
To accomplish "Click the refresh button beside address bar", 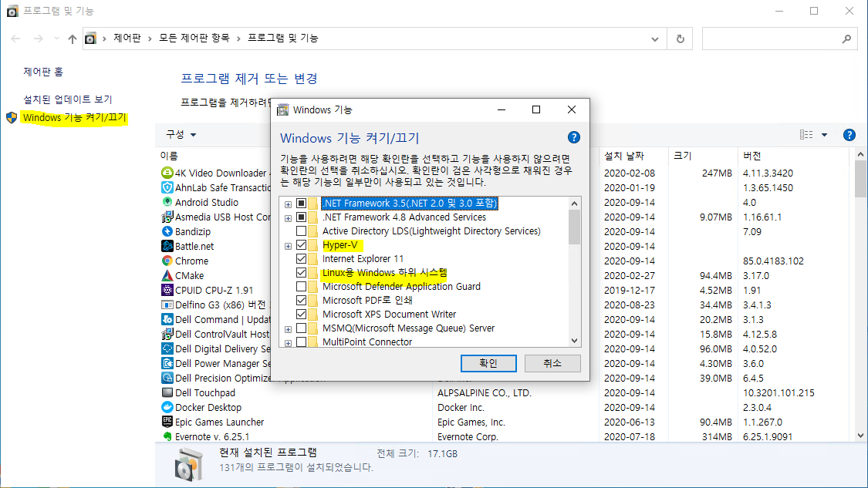I will (681, 39).
